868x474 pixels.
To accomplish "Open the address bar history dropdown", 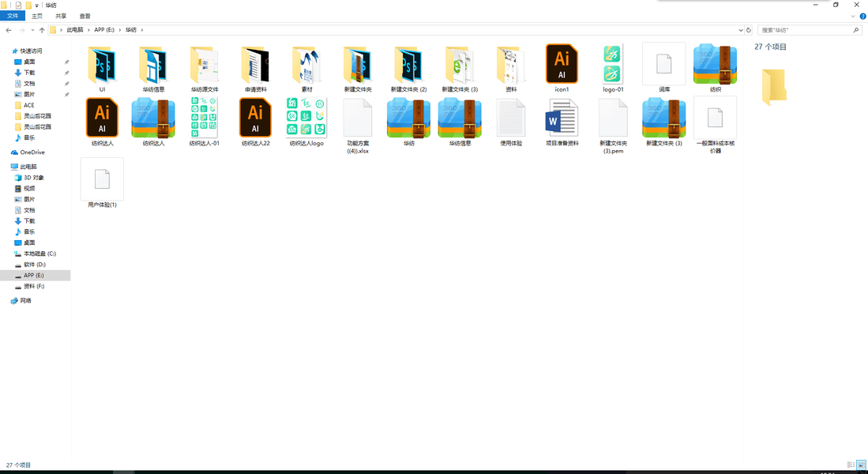I will tap(740, 30).
